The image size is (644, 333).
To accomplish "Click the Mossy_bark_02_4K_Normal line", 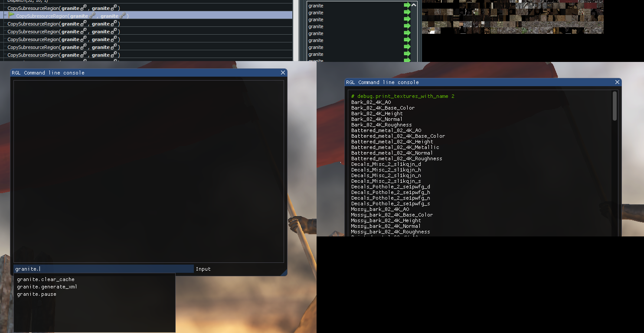I will tap(386, 226).
